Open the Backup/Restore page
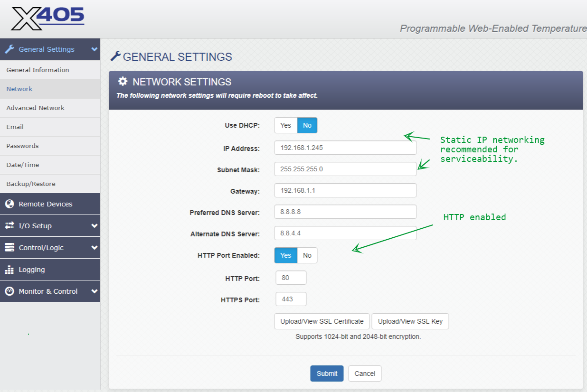This screenshot has height=392, width=587. click(x=31, y=184)
